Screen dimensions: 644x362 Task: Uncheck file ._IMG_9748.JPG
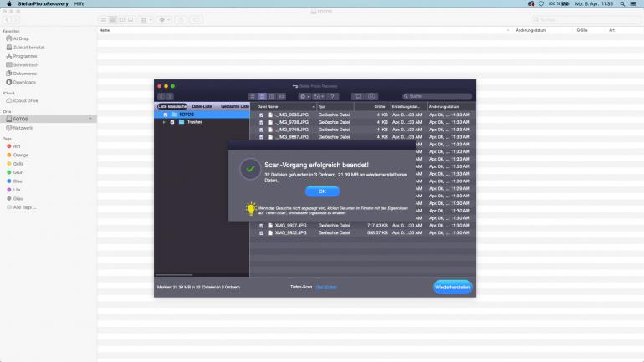tap(261, 130)
